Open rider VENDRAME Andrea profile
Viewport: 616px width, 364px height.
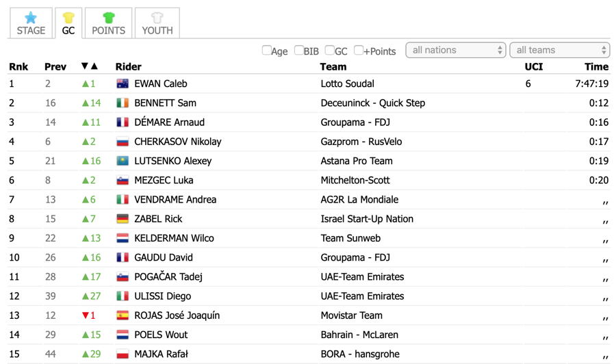175,200
